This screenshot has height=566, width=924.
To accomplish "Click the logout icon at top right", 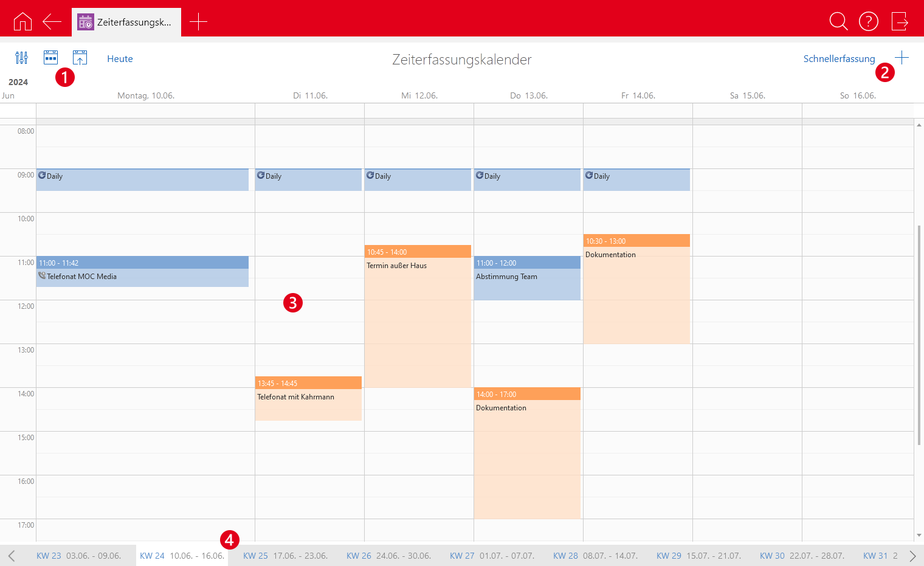I will coord(899,22).
